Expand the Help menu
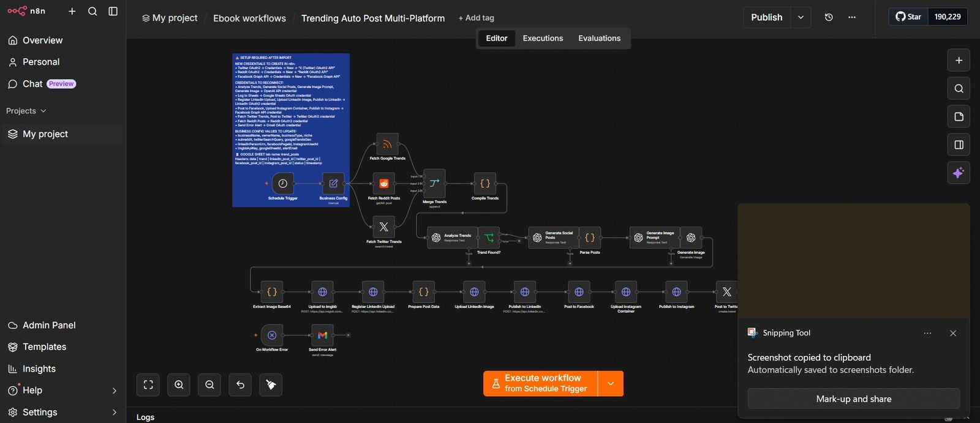This screenshot has width=980, height=423. coord(62,390)
